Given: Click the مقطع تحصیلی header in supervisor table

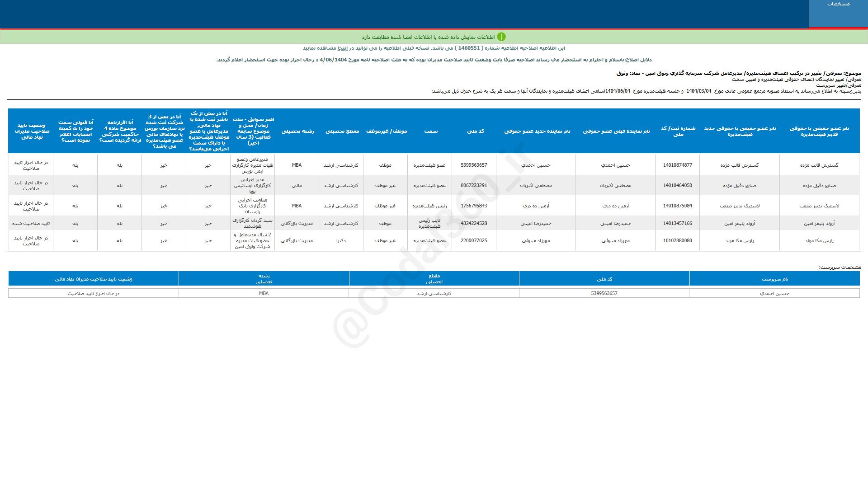Looking at the screenshot, I should tap(434, 279).
